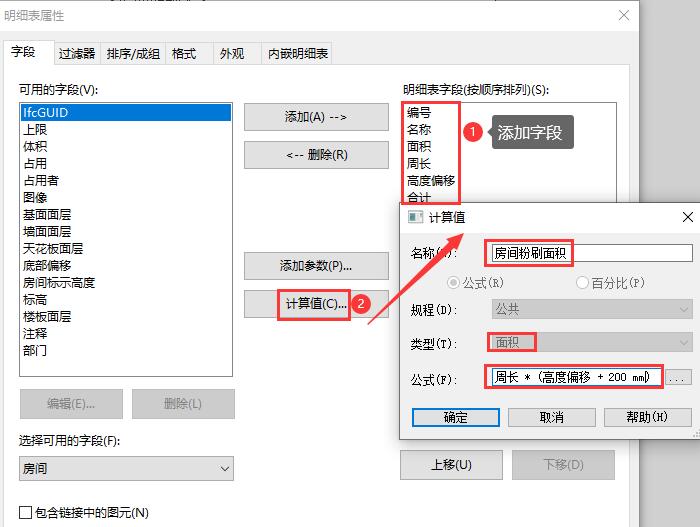
Task: Click the 上移(U) button
Action: coord(451,464)
